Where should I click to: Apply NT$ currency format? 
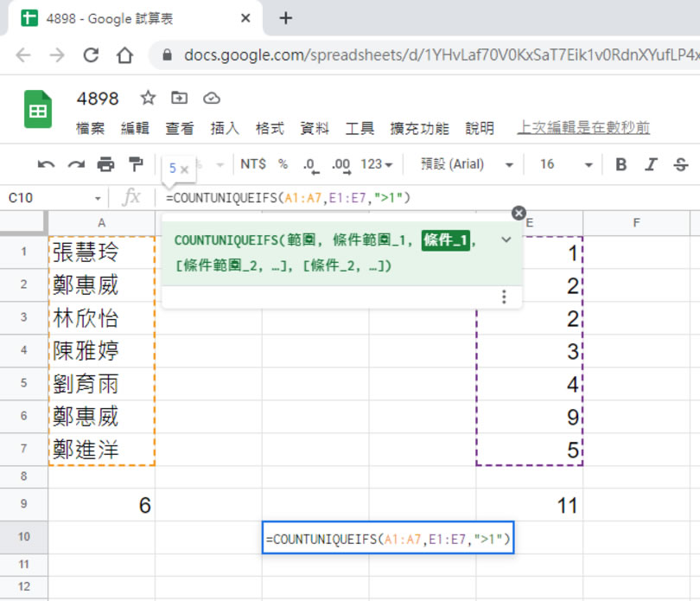253,164
